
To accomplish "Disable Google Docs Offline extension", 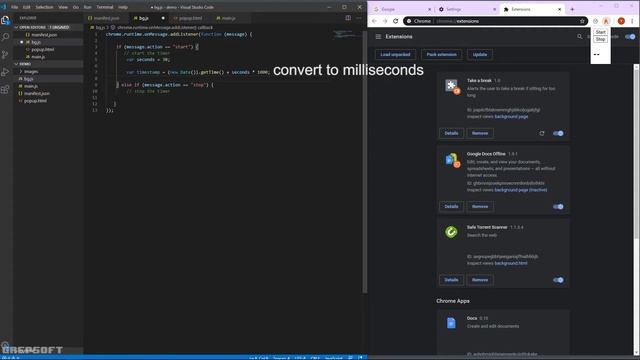I will click(x=558, y=207).
